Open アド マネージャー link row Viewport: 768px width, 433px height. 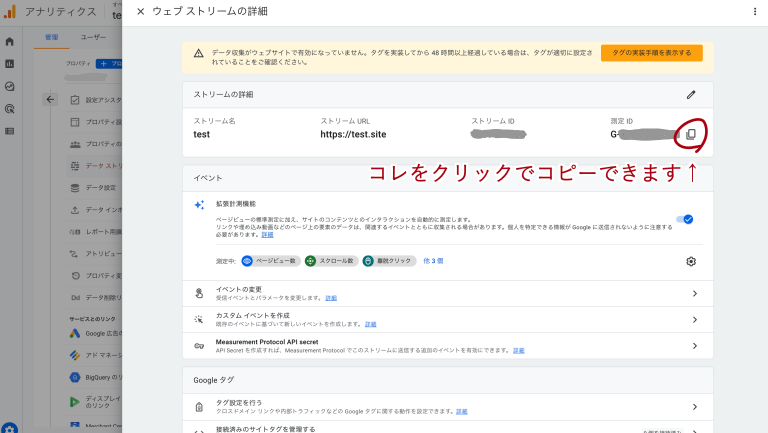pyautogui.click(x=96, y=355)
